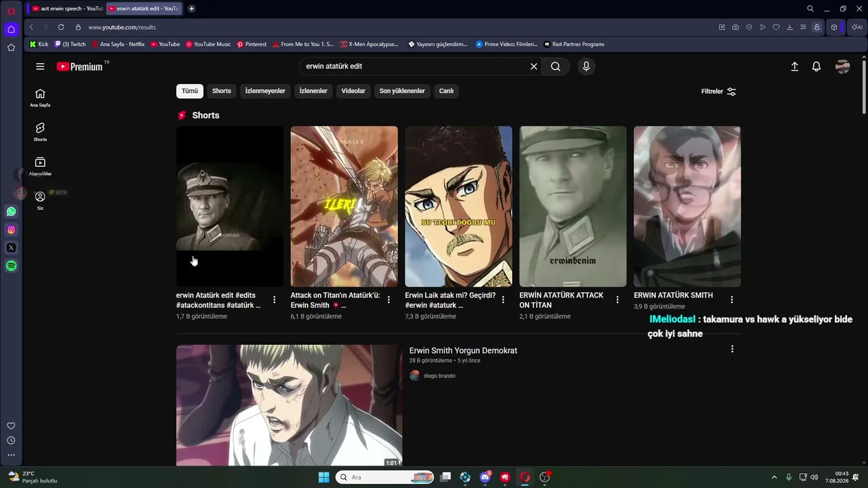This screenshot has width=868, height=488.
Task: Open the Riot Partner Programı bookmark
Action: 574,44
